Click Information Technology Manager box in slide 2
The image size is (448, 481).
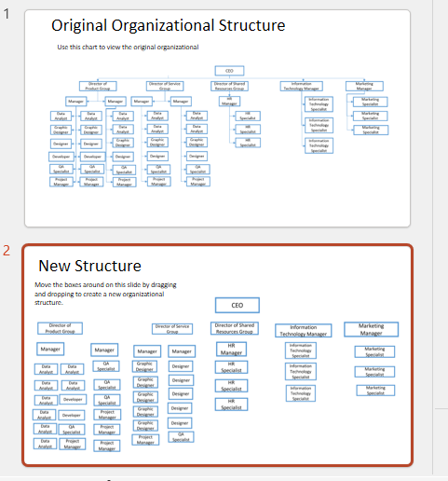tap(304, 331)
